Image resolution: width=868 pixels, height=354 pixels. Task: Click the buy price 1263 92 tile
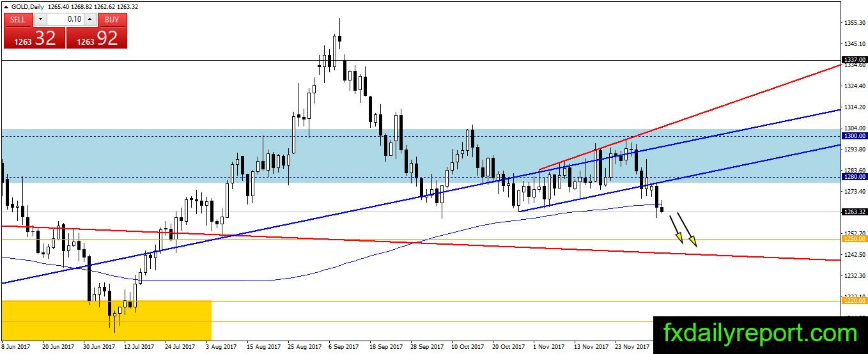pyautogui.click(x=97, y=38)
